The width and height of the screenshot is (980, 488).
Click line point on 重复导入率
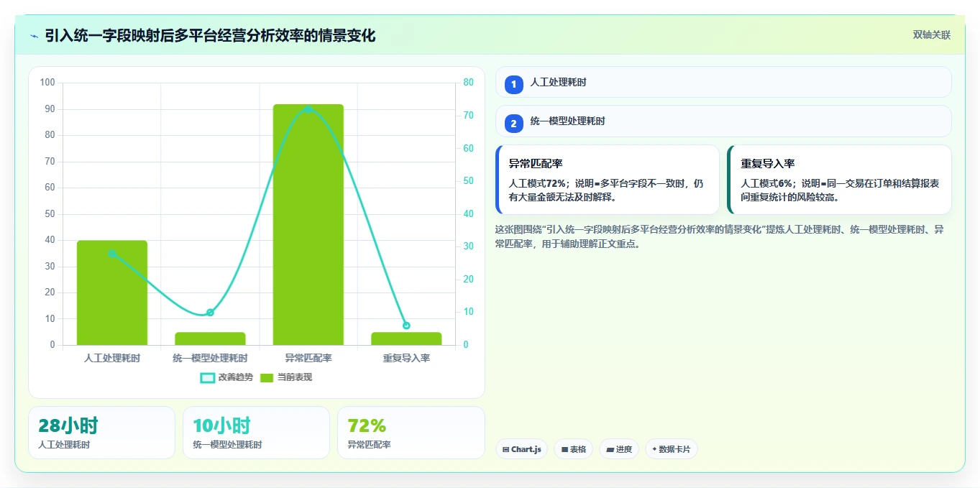click(406, 326)
